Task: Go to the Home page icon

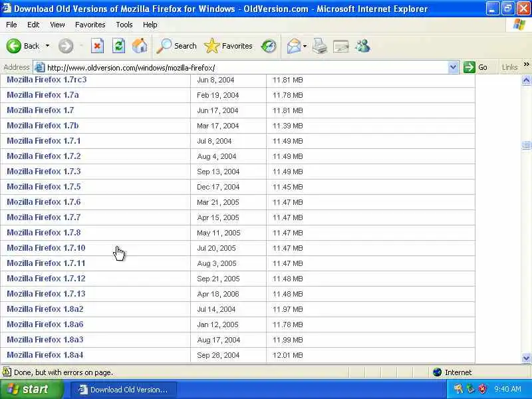Action: (140, 46)
